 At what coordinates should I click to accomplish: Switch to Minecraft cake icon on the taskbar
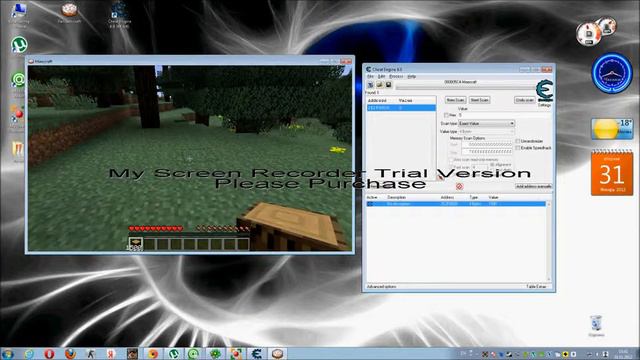coord(278,353)
